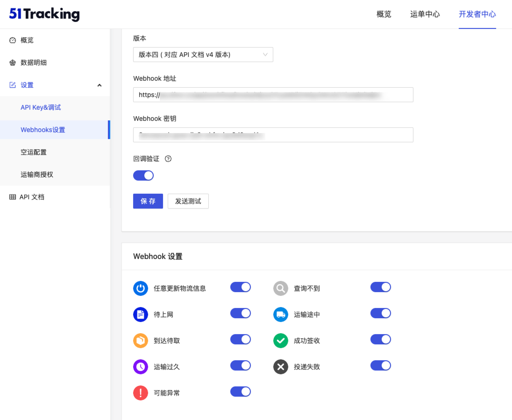Toggle off 投递失败 notifications
This screenshot has width=512, height=420.
click(381, 365)
